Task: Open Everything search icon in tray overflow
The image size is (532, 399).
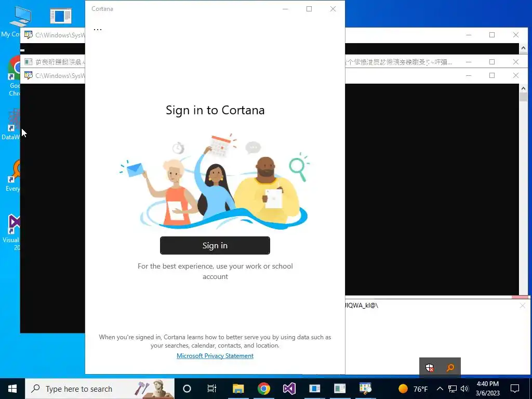Action: [x=450, y=367]
